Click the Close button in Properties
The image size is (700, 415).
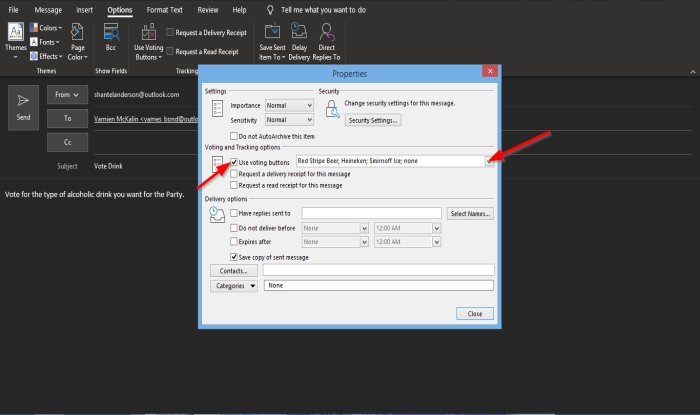coord(475,314)
